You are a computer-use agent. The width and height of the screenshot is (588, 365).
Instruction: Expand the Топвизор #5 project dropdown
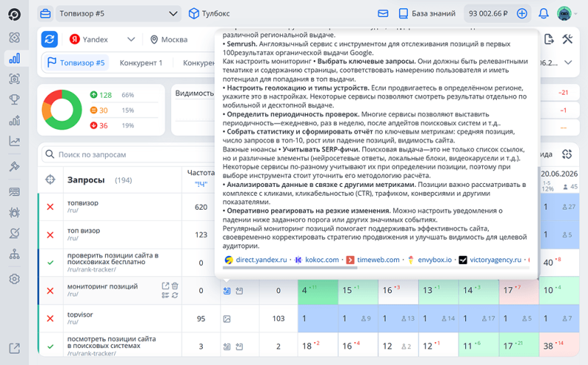pyautogui.click(x=118, y=13)
